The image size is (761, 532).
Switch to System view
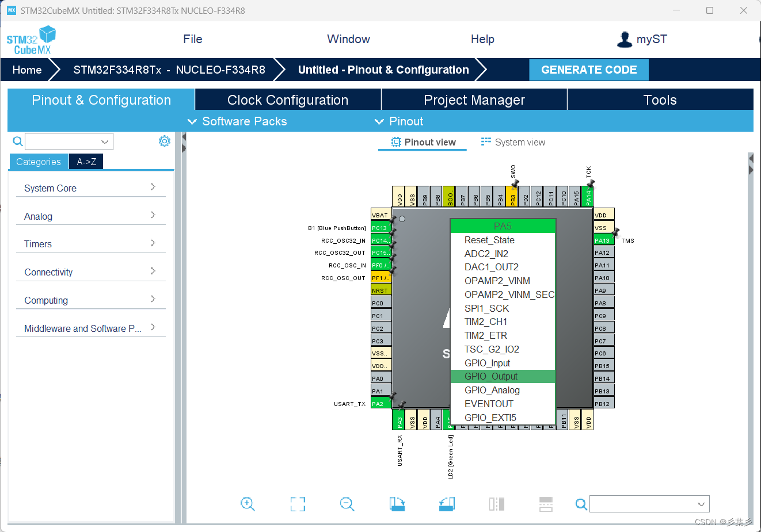pyautogui.click(x=513, y=142)
